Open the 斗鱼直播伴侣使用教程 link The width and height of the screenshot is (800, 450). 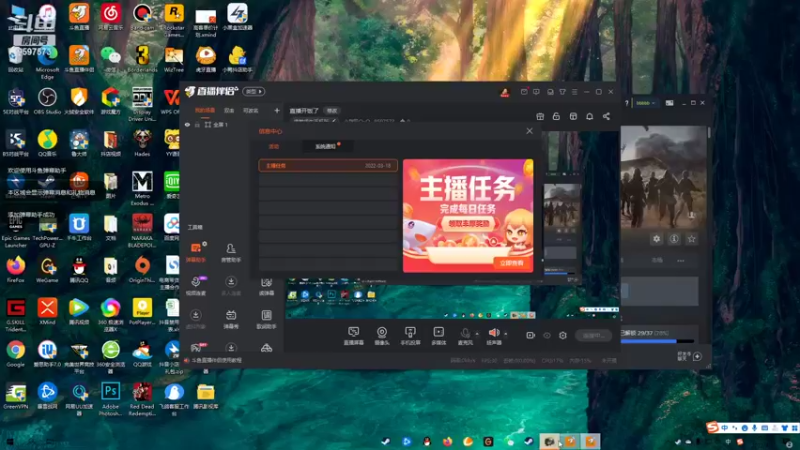[216, 360]
